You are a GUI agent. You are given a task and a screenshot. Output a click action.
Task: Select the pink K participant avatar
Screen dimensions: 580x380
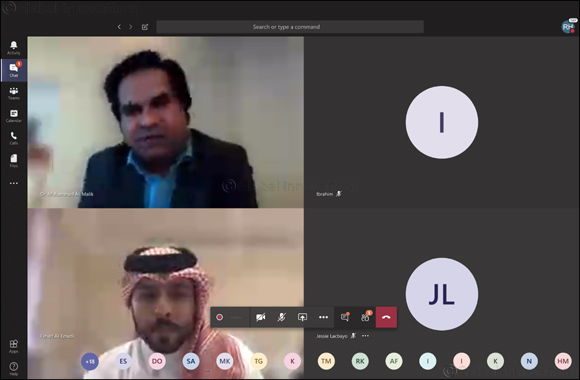point(293,361)
